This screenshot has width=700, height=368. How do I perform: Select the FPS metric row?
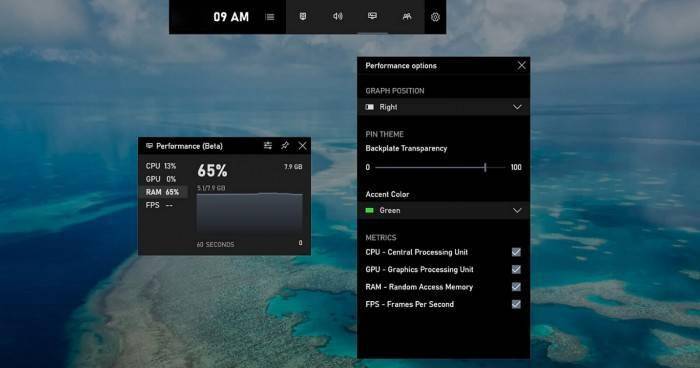point(162,205)
